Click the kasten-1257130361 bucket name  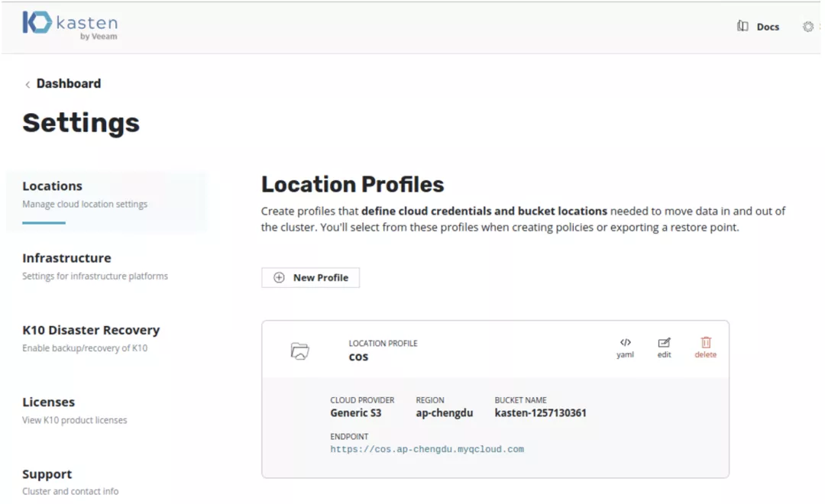[540, 413]
